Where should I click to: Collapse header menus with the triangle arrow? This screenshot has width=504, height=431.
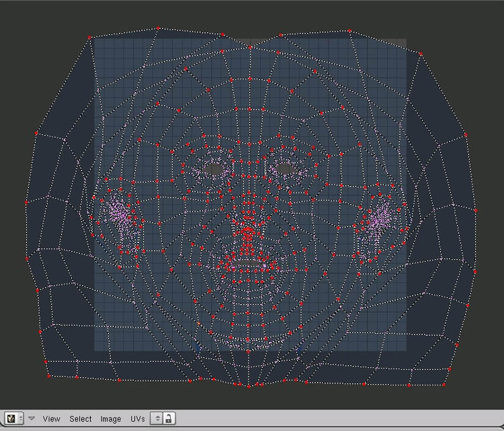pos(32,419)
